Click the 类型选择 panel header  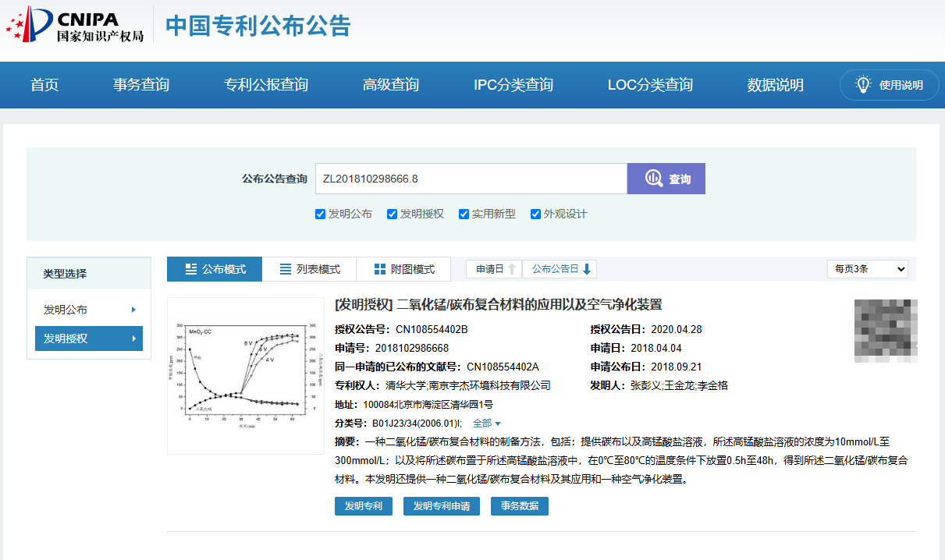[89, 274]
